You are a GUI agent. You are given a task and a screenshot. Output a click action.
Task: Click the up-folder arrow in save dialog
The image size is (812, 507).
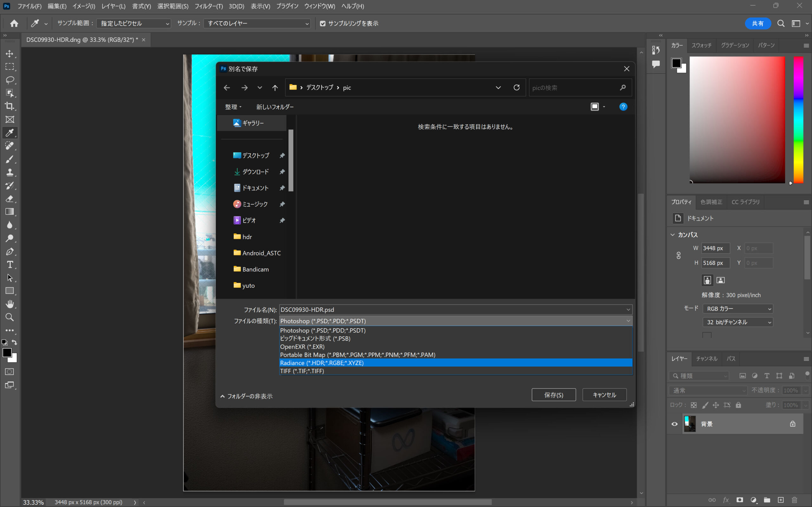[x=275, y=88]
